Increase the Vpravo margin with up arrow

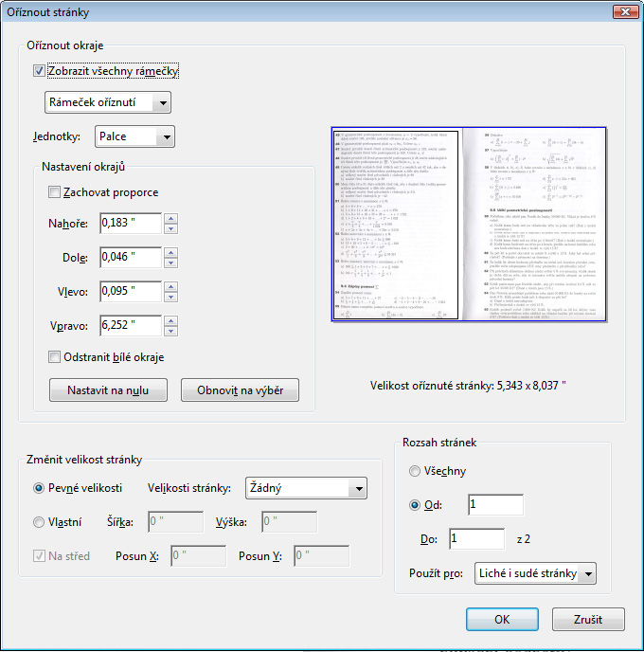170,320
